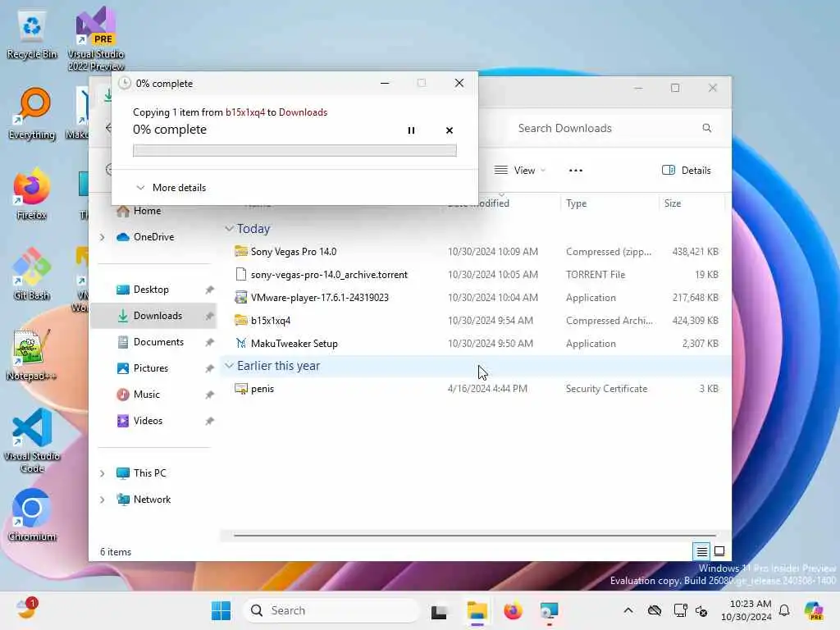Screen dimensions: 840x630
Task: Collapse the Earlier this year group
Action: pyautogui.click(x=230, y=366)
